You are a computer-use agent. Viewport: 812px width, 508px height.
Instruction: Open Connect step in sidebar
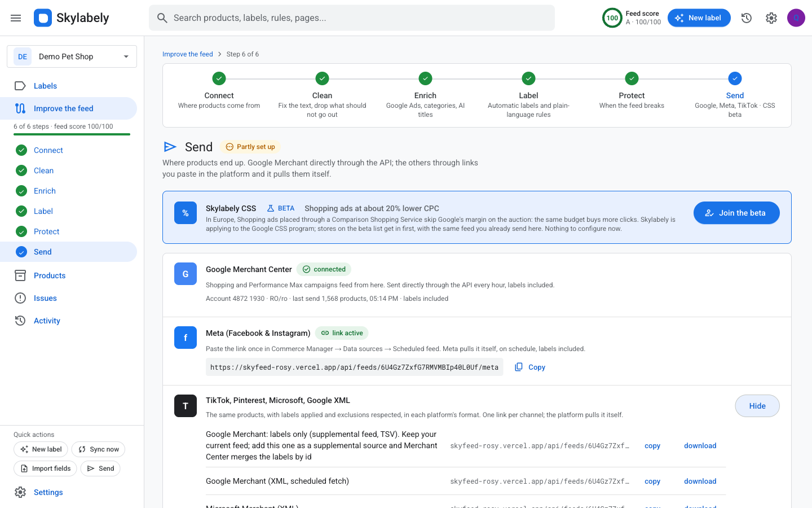(68, 150)
